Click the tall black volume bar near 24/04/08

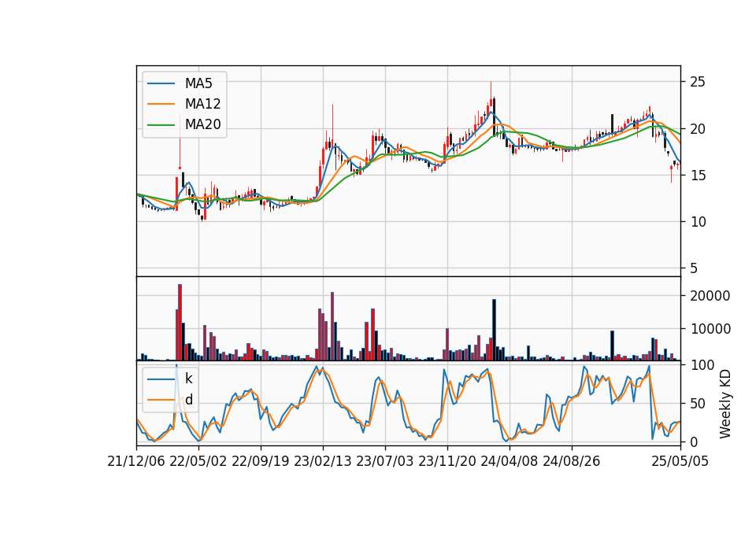(x=495, y=330)
